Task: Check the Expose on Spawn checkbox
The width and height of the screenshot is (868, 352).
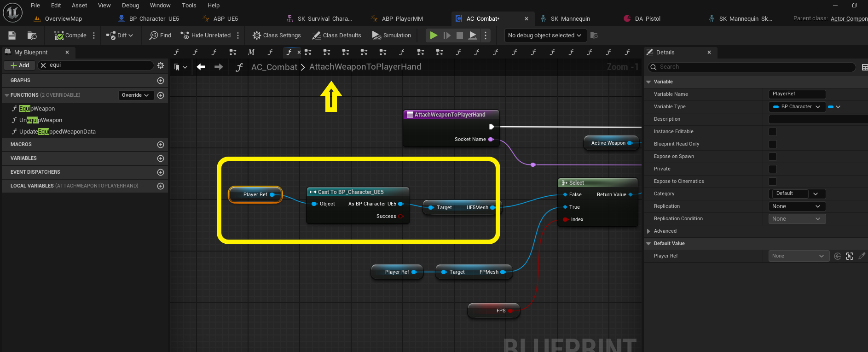Action: 773,157
